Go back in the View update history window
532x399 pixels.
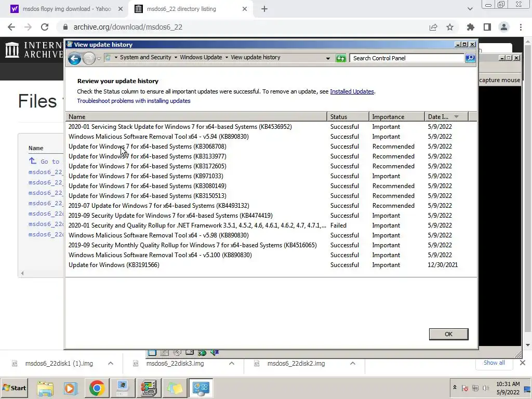tap(74, 58)
